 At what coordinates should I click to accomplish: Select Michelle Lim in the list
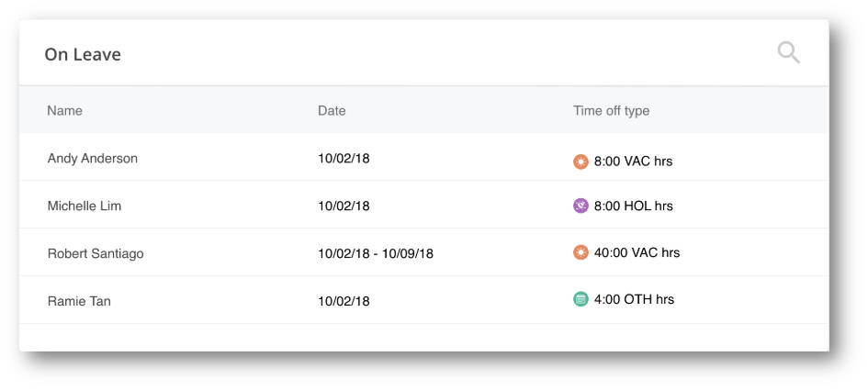tap(85, 206)
